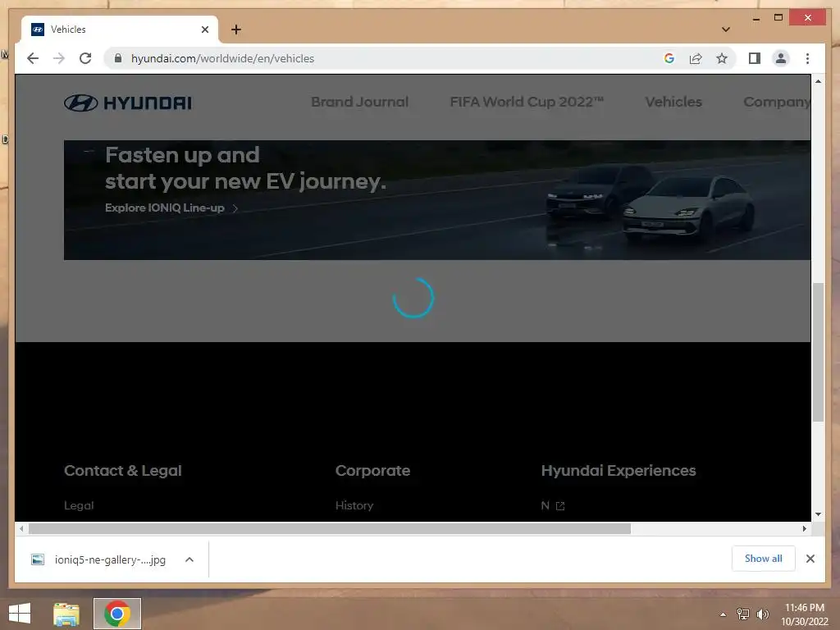
Task: Click Chrome icon in taskbar
Action: coord(117,614)
